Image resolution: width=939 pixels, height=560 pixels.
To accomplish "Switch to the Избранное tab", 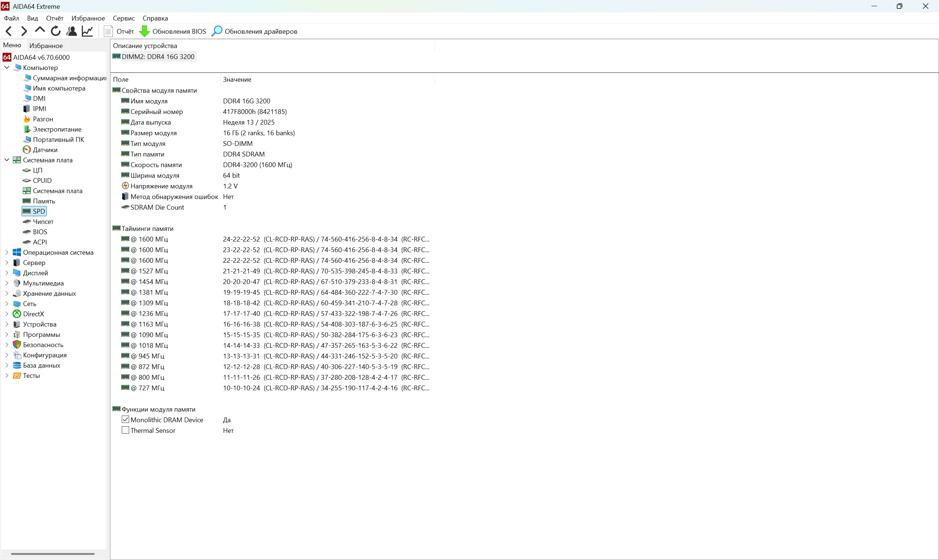I will point(46,45).
